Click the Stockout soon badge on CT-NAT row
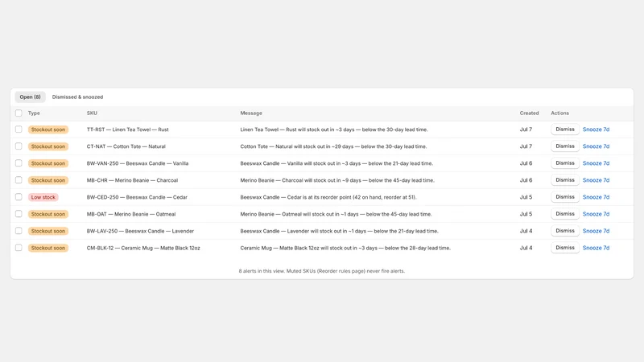Image resolution: width=644 pixels, height=362 pixels. coord(48,146)
